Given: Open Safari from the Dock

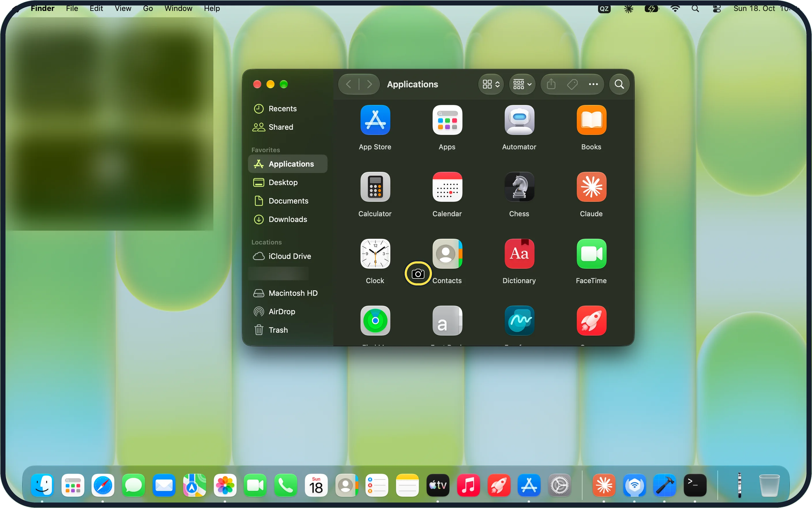Looking at the screenshot, I should pyautogui.click(x=103, y=485).
